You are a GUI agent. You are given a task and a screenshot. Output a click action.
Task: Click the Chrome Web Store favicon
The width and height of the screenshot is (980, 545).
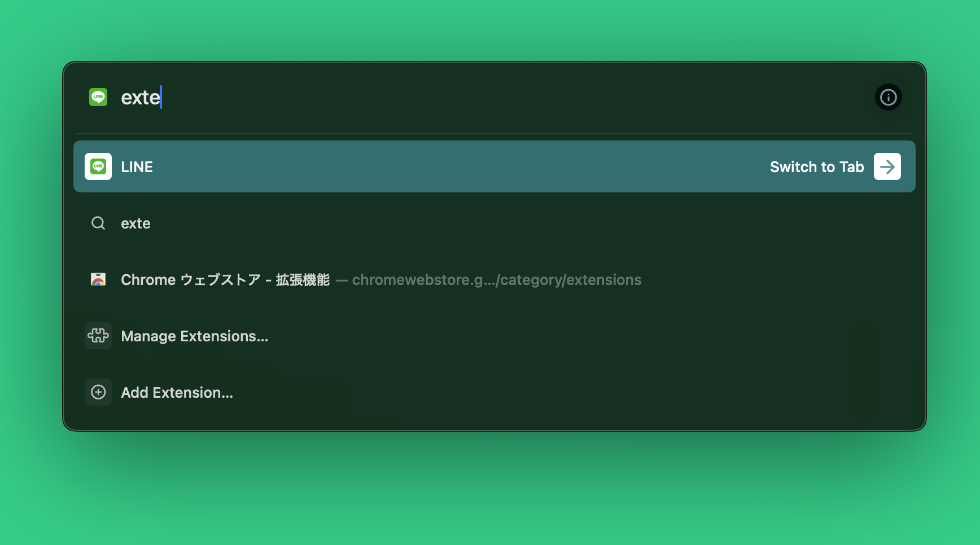[x=98, y=280]
